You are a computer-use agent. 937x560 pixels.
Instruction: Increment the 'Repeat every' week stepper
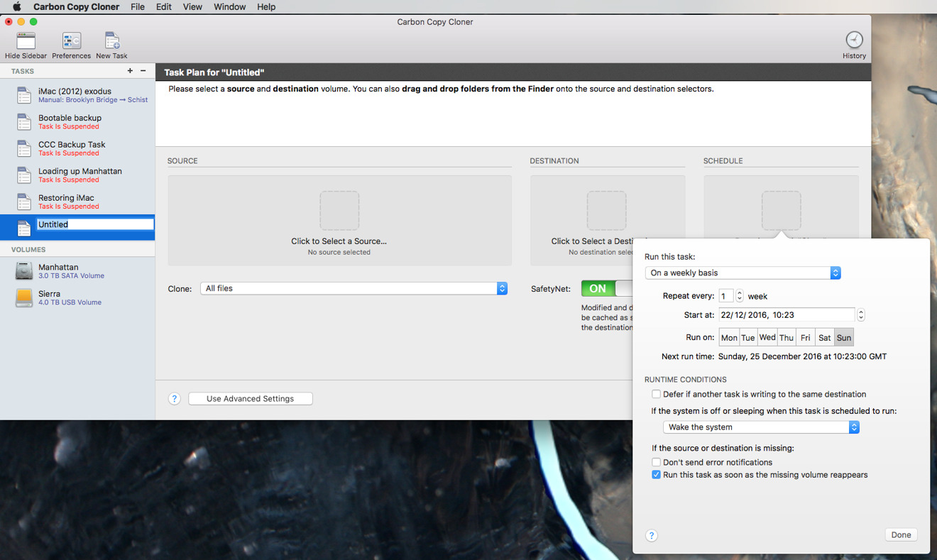738,293
